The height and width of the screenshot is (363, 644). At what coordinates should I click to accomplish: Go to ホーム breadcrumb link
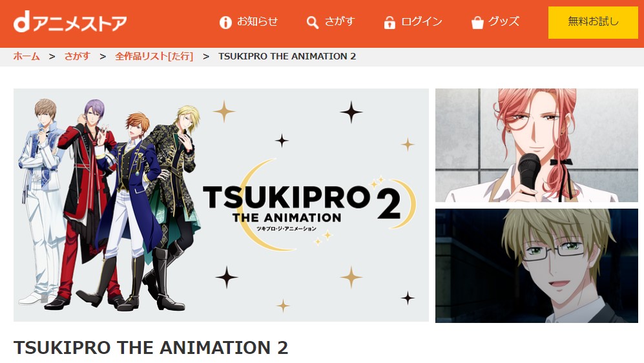[26, 56]
